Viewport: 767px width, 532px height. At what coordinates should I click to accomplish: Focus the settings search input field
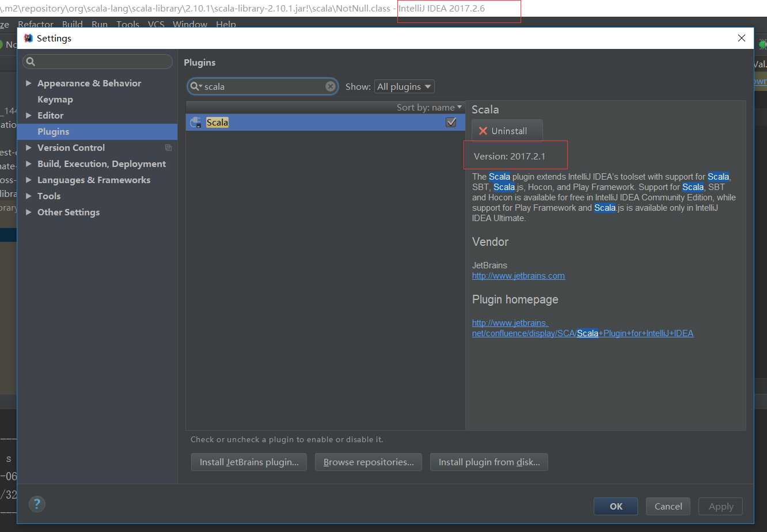tap(98, 62)
